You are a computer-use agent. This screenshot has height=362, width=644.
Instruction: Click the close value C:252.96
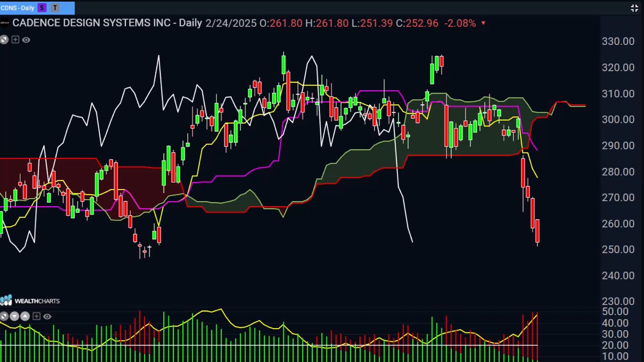417,23
